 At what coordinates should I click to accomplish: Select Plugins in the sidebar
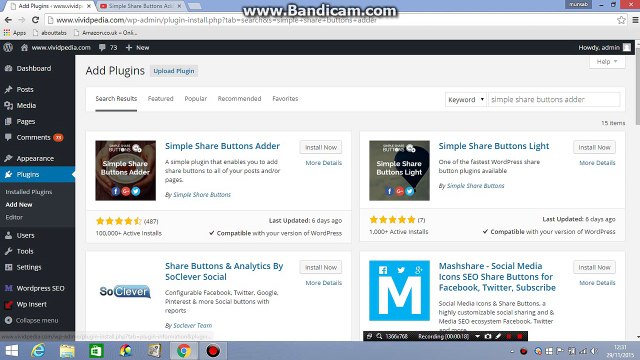(37, 174)
